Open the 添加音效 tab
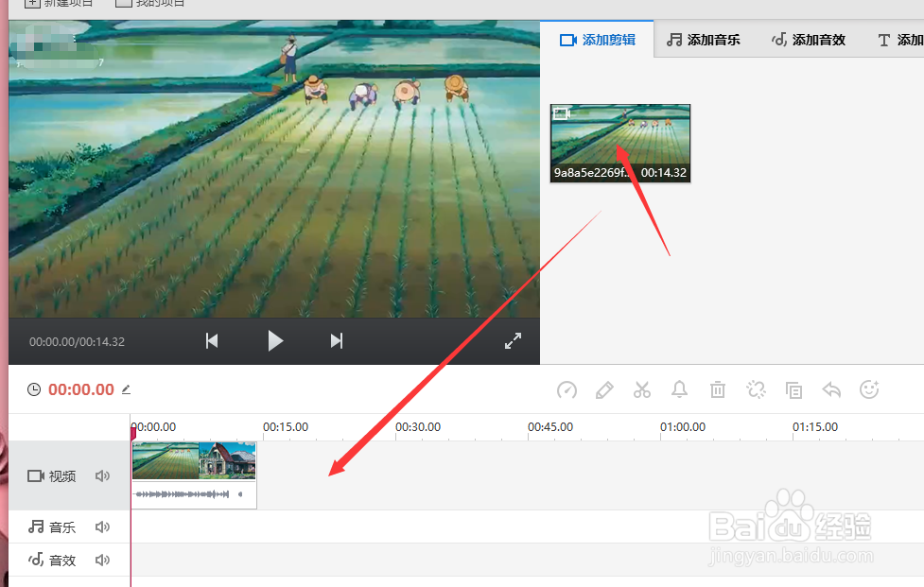The width and height of the screenshot is (924, 587). click(809, 40)
